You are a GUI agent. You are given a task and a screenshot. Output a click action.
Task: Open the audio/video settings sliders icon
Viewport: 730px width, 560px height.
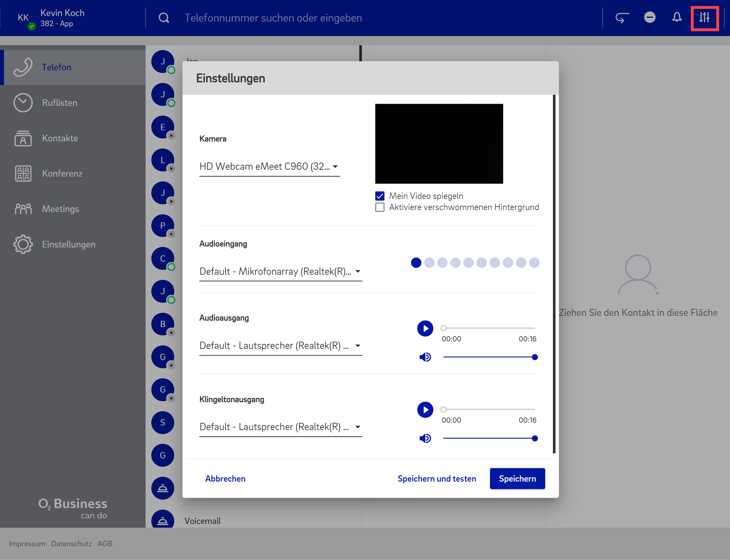[x=704, y=18]
